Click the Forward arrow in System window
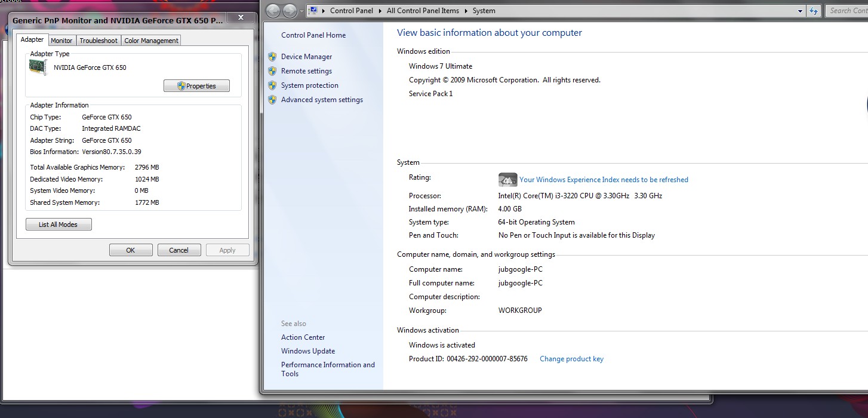Screen dimensions: 868x418 [x=290, y=11]
